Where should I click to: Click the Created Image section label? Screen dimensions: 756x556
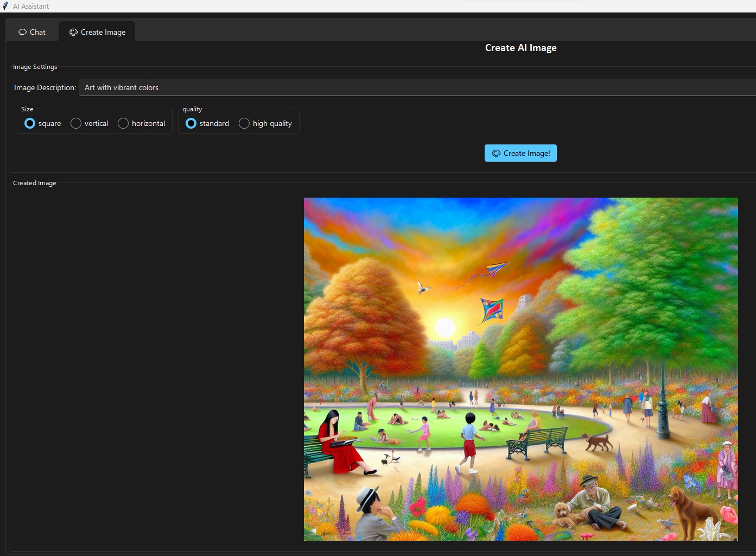click(34, 183)
